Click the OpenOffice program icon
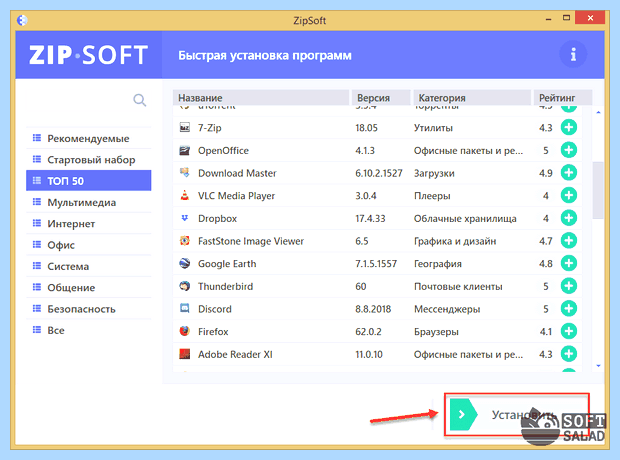Image resolution: width=620 pixels, height=460 pixels. [185, 150]
